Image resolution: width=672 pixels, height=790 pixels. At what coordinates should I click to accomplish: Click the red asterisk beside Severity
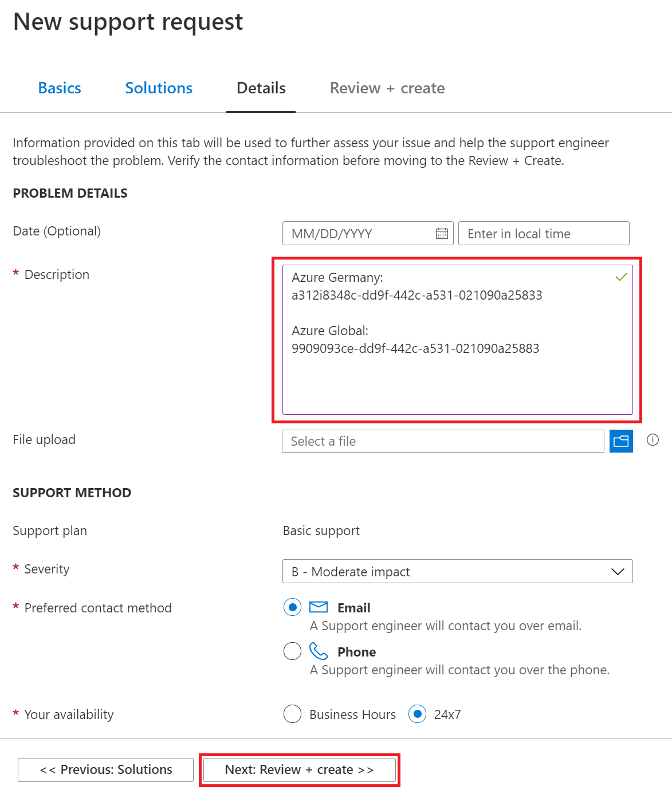pyautogui.click(x=15, y=568)
